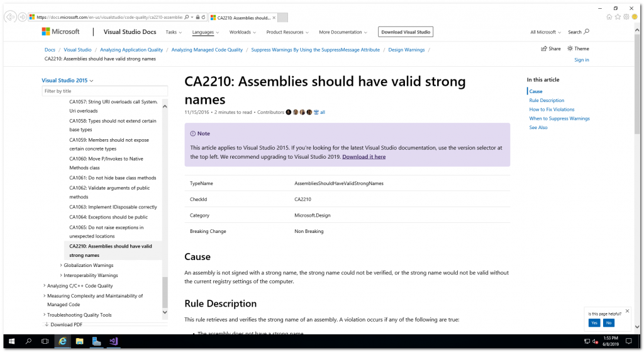The width and height of the screenshot is (644, 352).
Task: Click No in the helpful page popup
Action: [x=609, y=323]
